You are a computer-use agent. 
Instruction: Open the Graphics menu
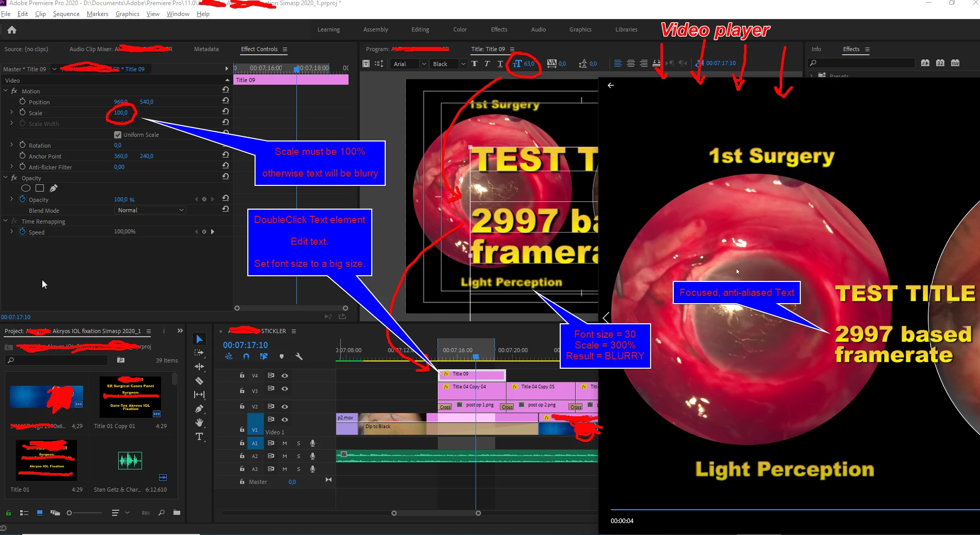click(x=128, y=14)
